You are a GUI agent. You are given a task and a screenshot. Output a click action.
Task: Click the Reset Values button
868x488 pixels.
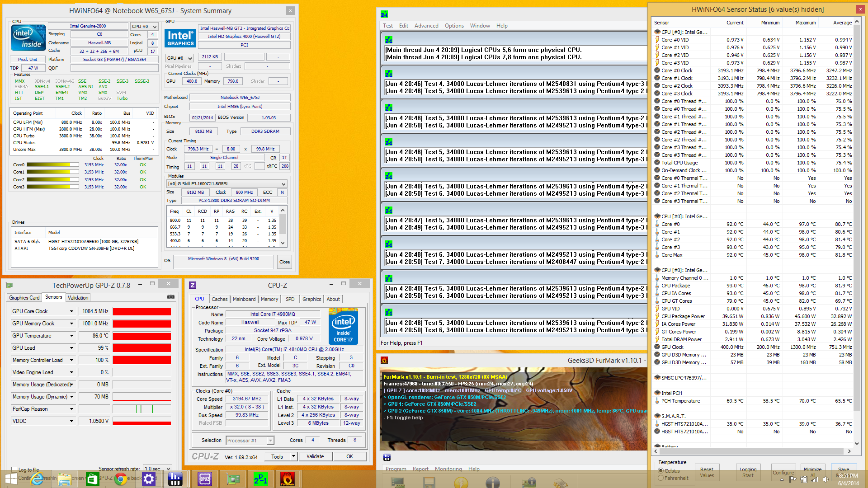click(x=707, y=473)
